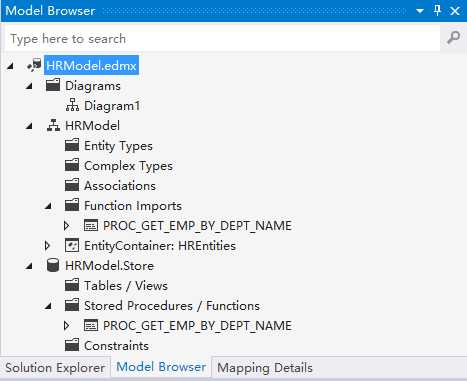
Task: Select the EntityContainer: HREntities label
Action: coord(160,246)
